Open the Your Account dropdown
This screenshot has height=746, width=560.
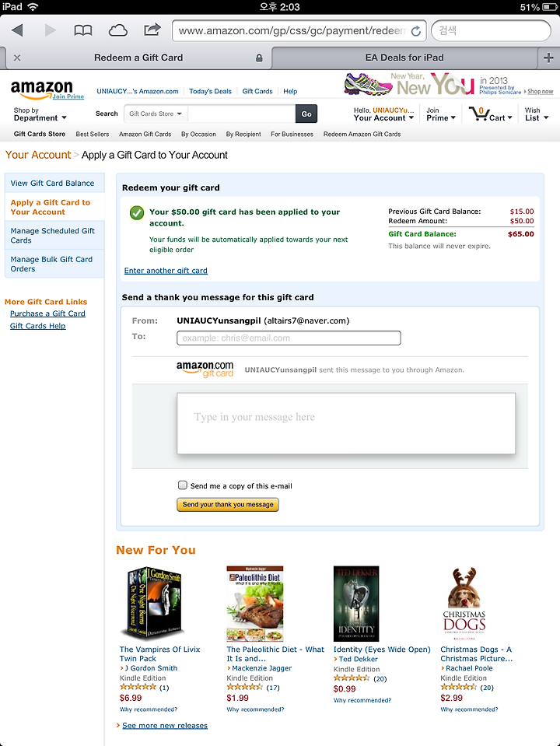point(383,114)
